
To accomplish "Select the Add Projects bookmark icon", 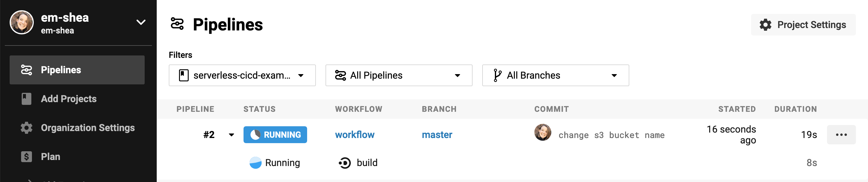I will click(26, 99).
